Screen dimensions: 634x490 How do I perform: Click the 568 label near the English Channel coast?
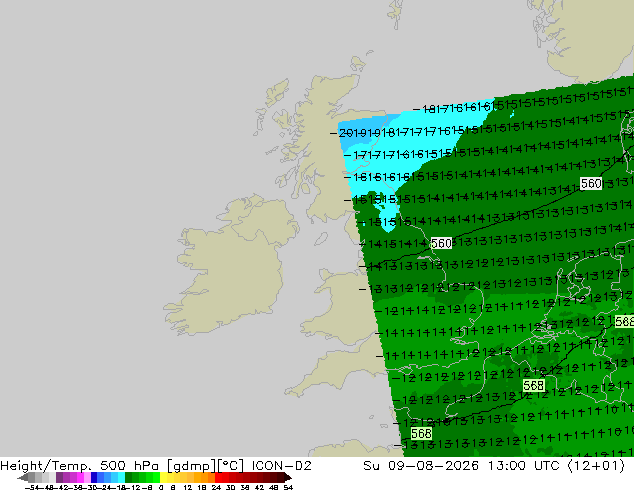(x=421, y=434)
